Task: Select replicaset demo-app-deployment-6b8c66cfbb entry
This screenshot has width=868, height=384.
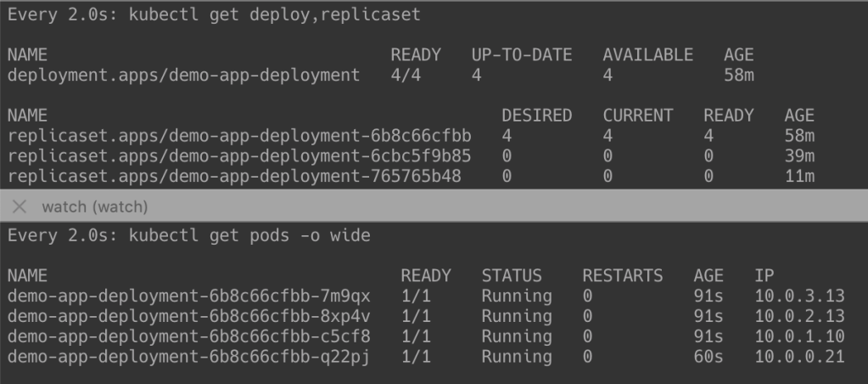Action: pos(239,136)
